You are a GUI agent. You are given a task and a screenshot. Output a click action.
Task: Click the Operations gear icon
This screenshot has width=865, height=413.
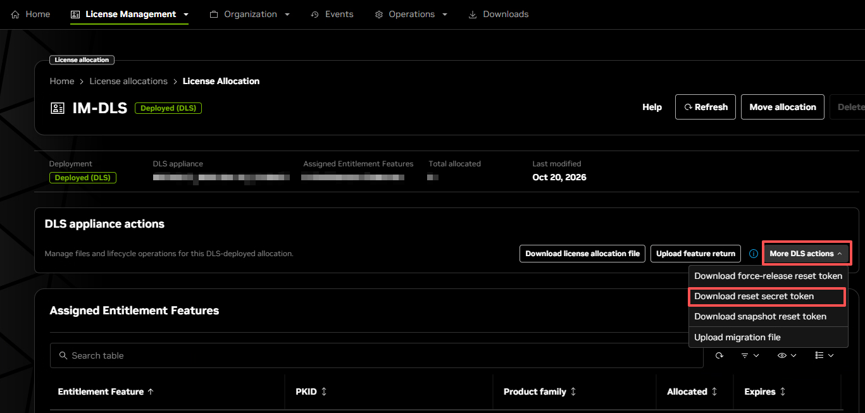coord(379,14)
